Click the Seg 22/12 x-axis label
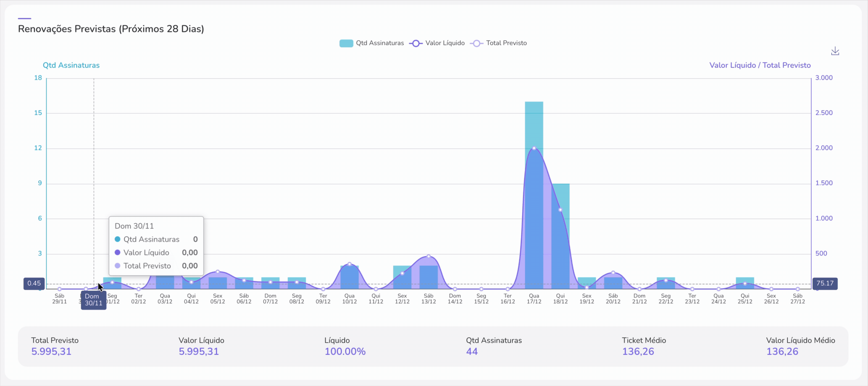Image resolution: width=868 pixels, height=386 pixels. point(666,299)
